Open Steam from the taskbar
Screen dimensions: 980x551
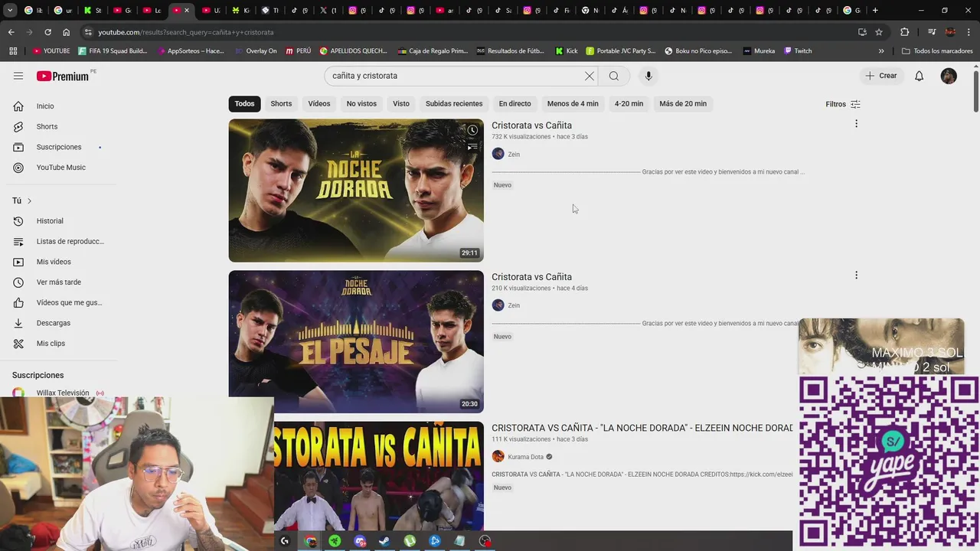384,541
